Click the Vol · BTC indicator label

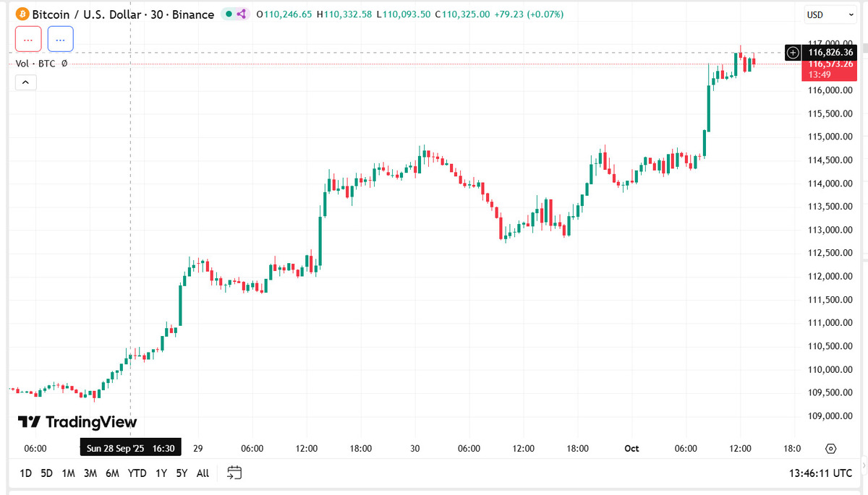(36, 64)
